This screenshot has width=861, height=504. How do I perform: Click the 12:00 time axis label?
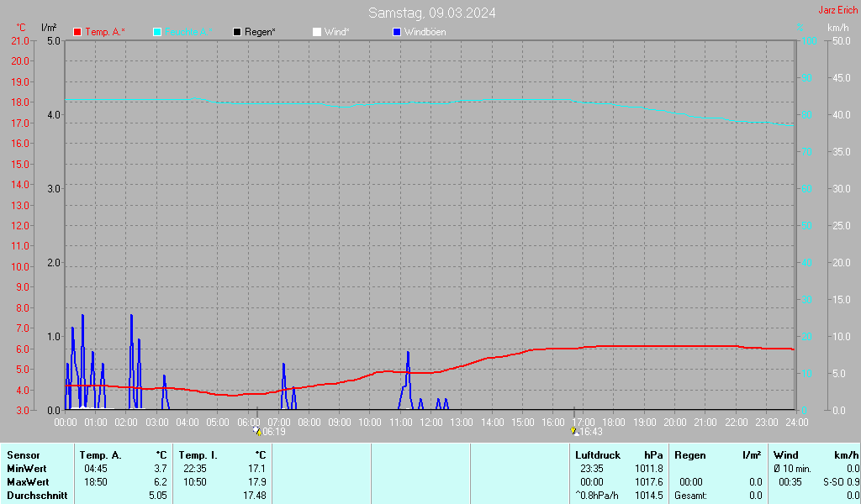click(430, 422)
